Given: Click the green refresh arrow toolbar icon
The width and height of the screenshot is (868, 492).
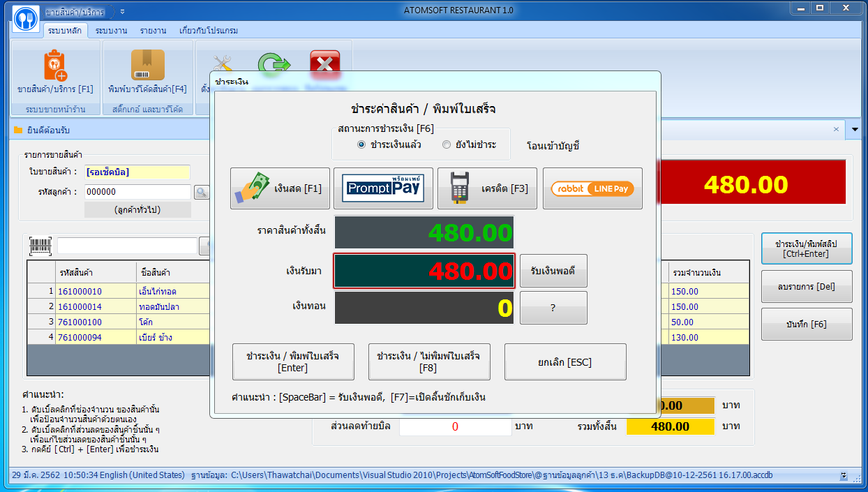Looking at the screenshot, I should click(275, 64).
